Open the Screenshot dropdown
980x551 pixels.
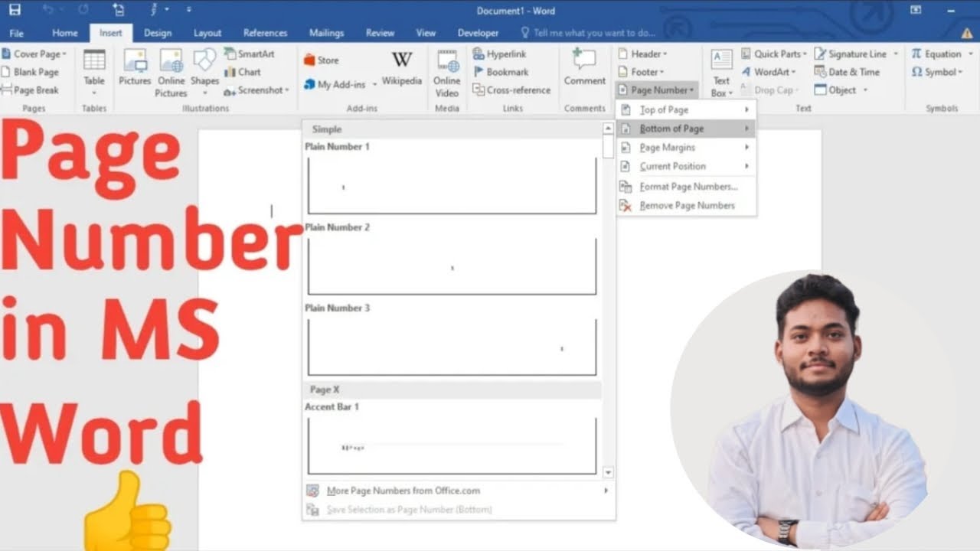tap(256, 90)
